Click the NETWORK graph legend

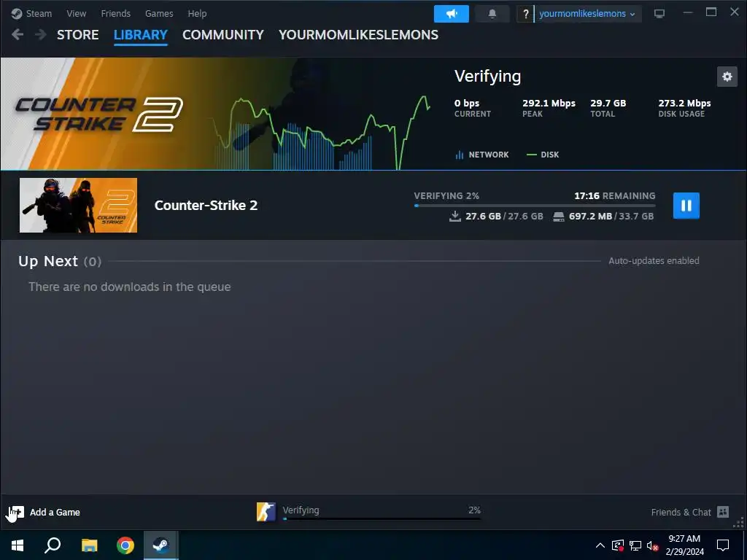point(482,155)
